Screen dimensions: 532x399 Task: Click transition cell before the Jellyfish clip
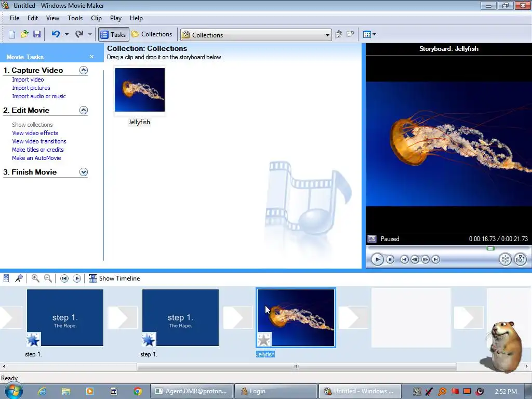[x=238, y=317]
